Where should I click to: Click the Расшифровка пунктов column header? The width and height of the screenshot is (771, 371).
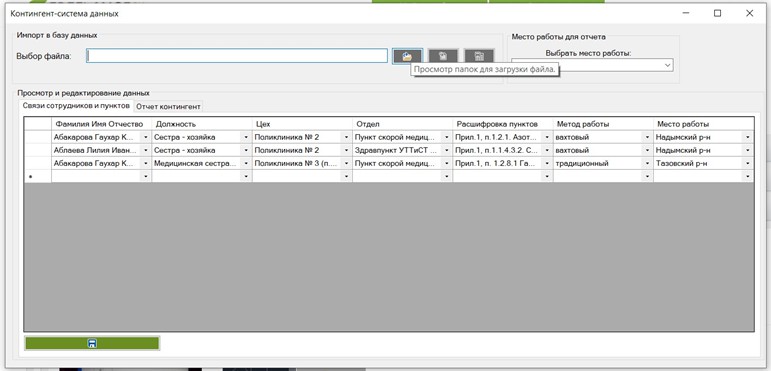click(503, 124)
